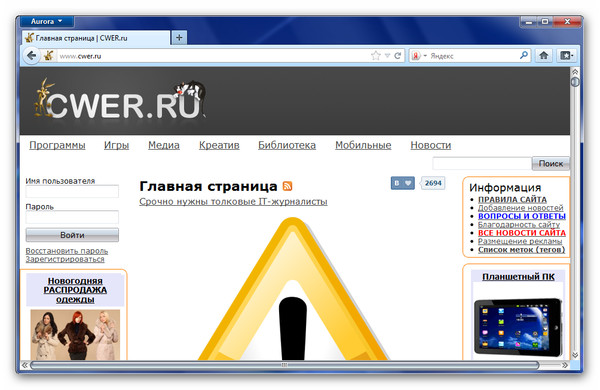Image resolution: width=600 pixels, height=390 pixels.
Task: Open the Планшетный ПК ad link
Action: 518,277
